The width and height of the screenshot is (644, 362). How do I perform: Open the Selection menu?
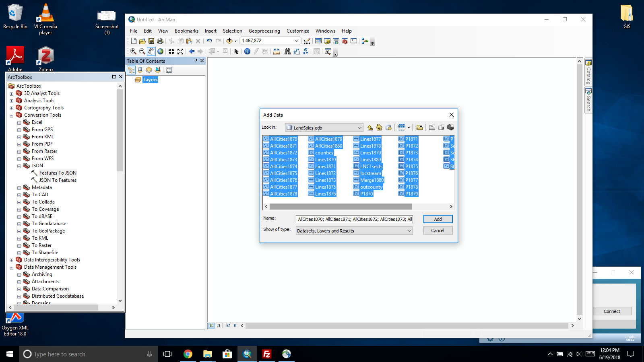[233, 31]
